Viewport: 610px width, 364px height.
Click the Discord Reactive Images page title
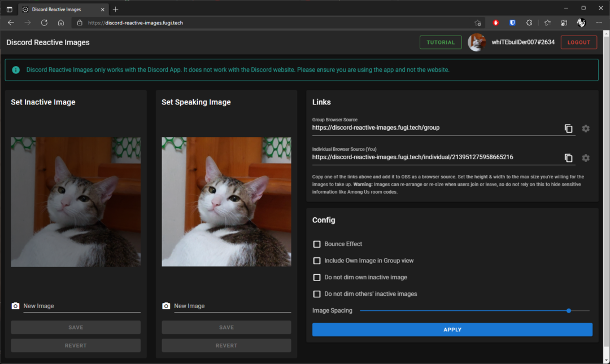click(48, 42)
